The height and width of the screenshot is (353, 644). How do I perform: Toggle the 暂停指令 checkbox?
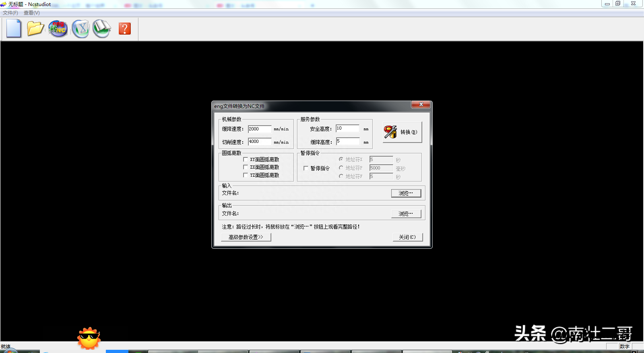pyautogui.click(x=306, y=168)
